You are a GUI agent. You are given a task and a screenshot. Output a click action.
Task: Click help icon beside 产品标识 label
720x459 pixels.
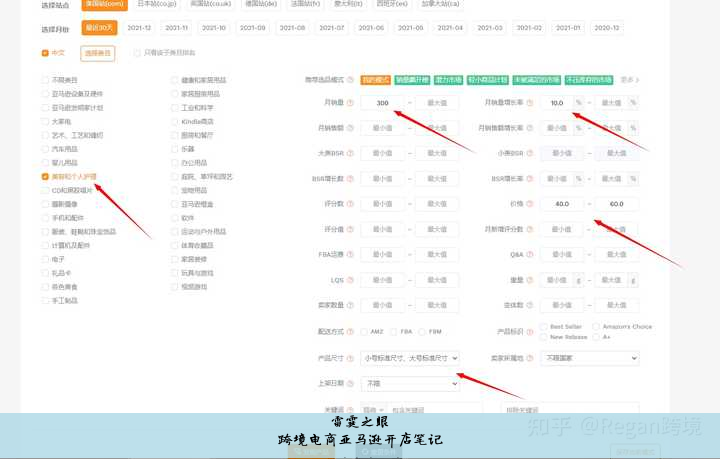tap(529, 331)
